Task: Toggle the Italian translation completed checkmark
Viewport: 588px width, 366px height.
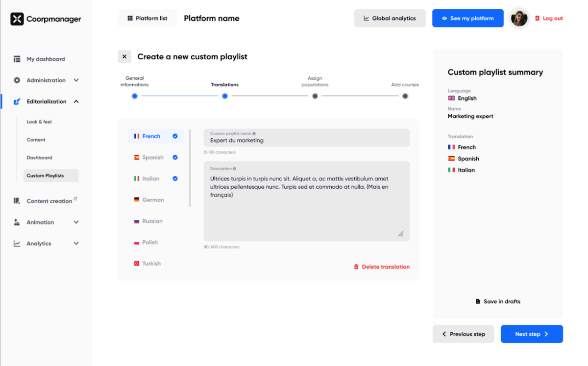Action: click(x=174, y=178)
